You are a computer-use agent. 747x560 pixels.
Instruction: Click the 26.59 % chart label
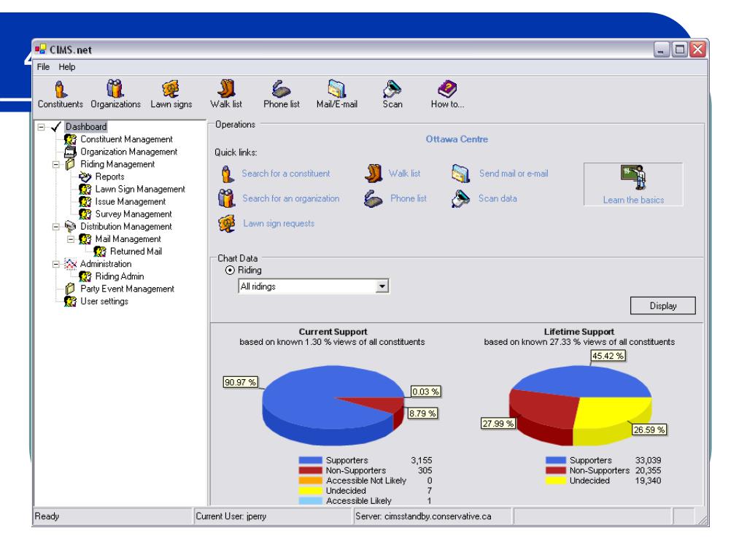[x=649, y=429]
